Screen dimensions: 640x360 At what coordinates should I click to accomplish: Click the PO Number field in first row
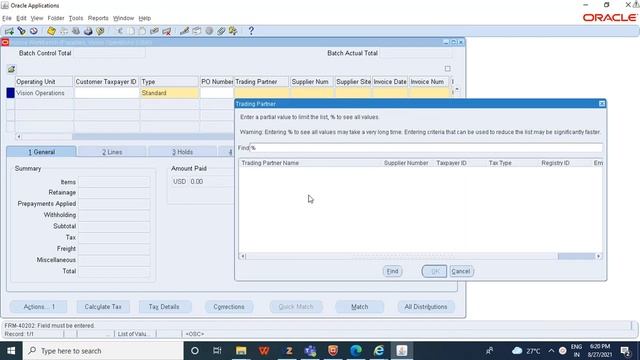click(217, 93)
